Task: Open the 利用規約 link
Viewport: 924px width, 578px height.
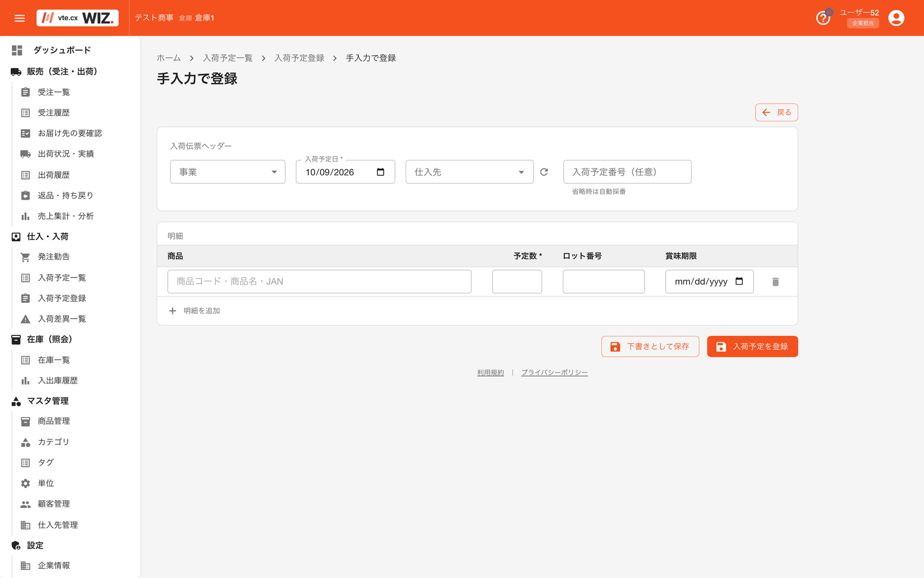Action: (490, 373)
